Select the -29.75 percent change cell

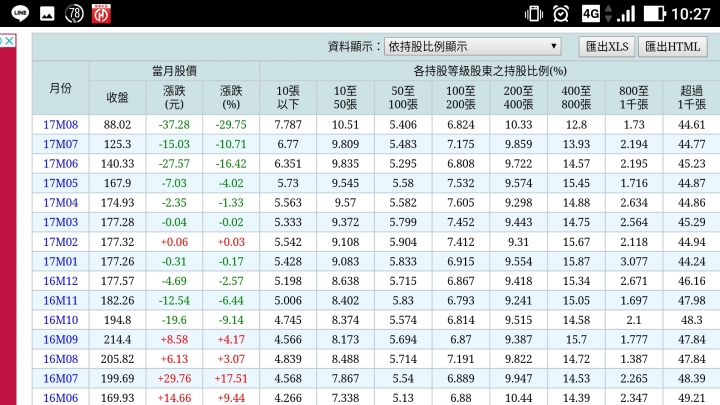click(231, 124)
